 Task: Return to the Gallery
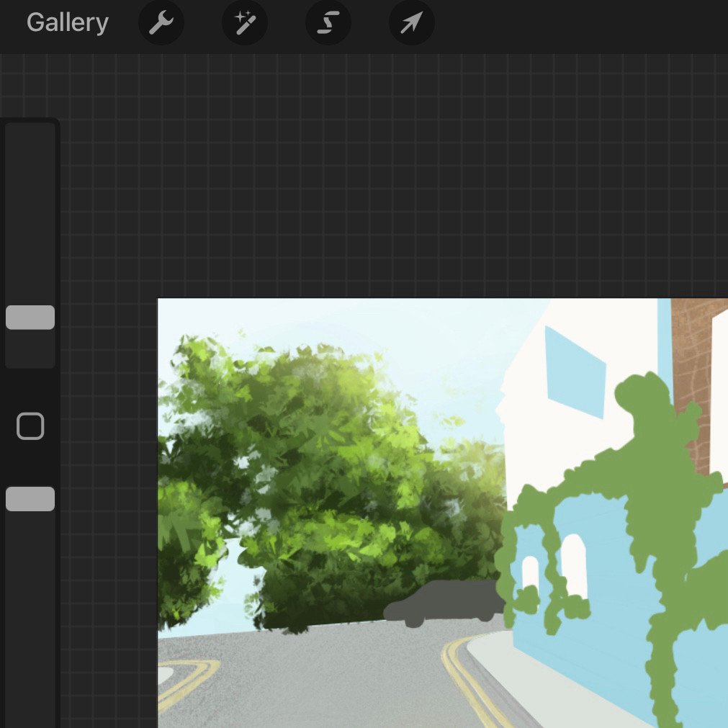click(x=67, y=22)
